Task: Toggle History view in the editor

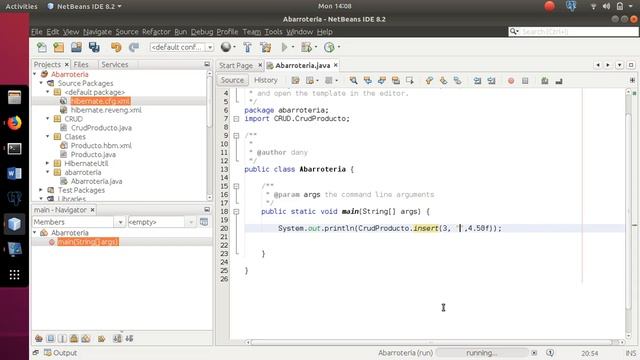Action: 266,80
